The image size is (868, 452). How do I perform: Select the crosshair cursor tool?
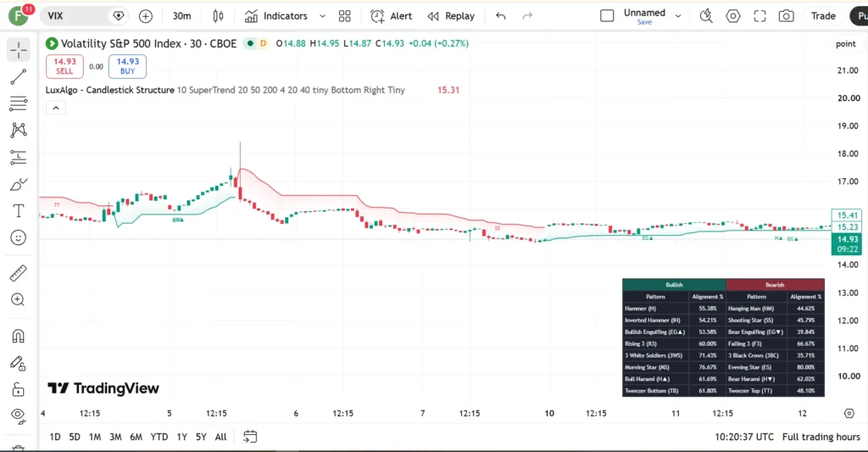pos(19,50)
